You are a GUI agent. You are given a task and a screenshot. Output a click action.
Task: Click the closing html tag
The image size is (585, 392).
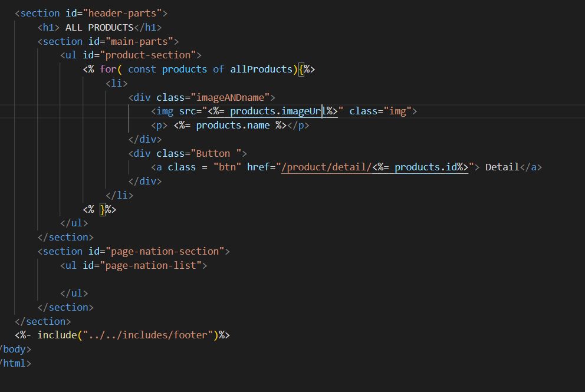point(15,364)
